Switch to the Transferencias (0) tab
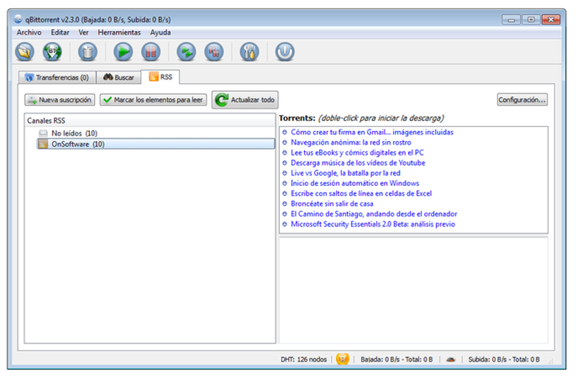 point(58,77)
